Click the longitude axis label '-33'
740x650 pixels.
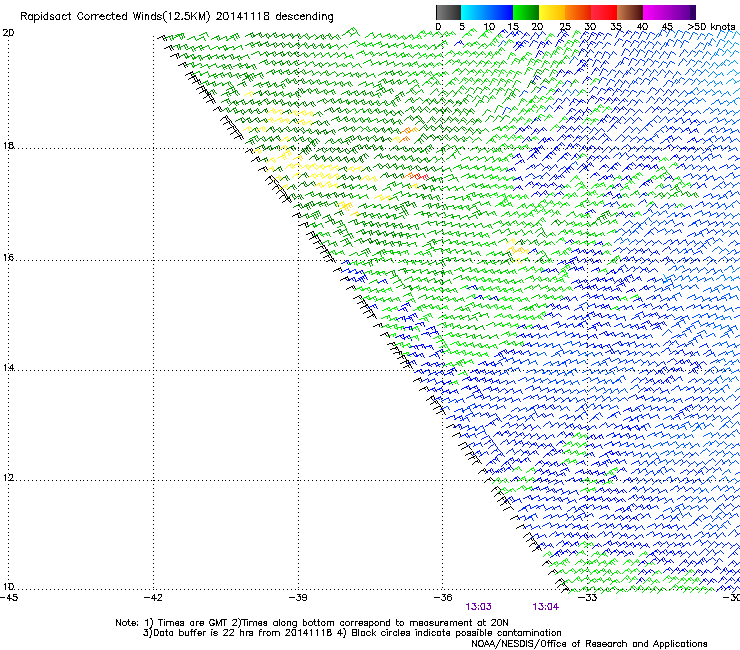click(x=588, y=598)
